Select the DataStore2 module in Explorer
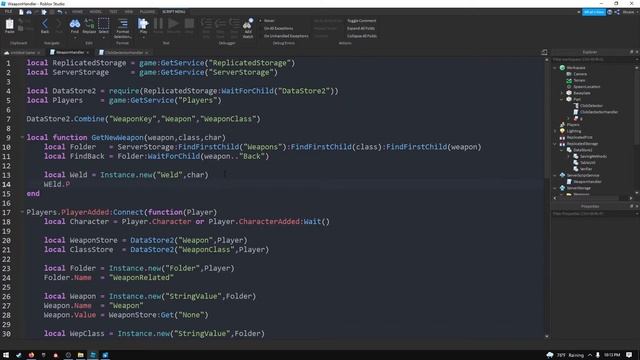The width and height of the screenshot is (640, 360). [582, 150]
